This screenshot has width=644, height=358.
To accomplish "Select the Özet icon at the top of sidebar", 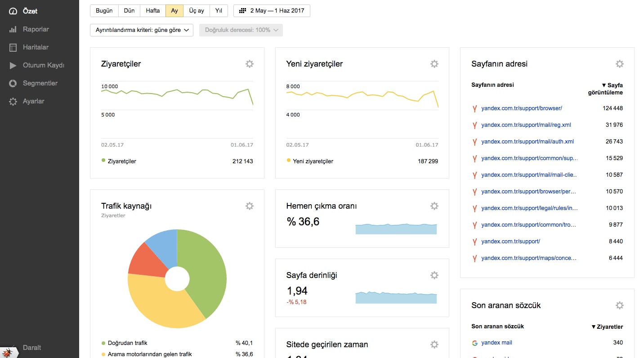I will click(x=12, y=11).
